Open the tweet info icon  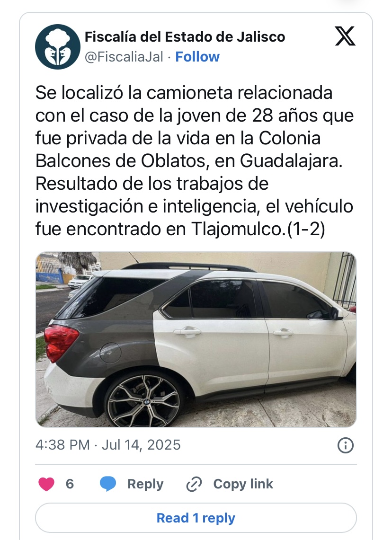(x=346, y=445)
